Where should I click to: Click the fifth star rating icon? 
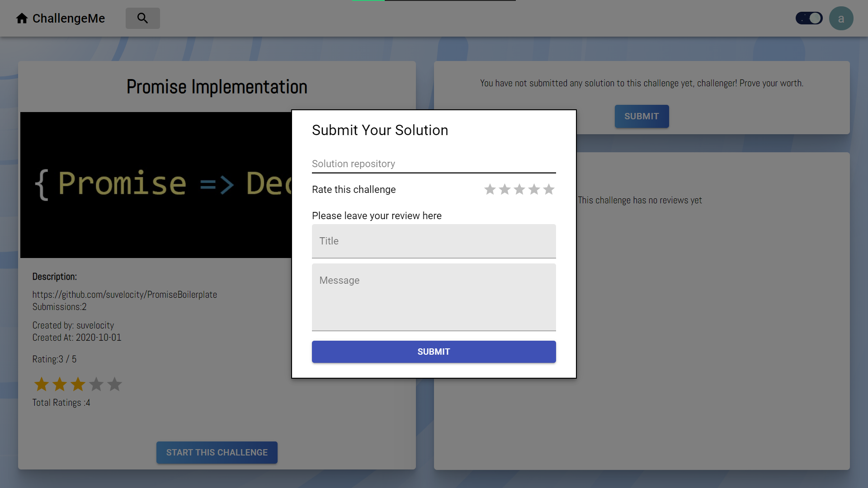coord(549,189)
